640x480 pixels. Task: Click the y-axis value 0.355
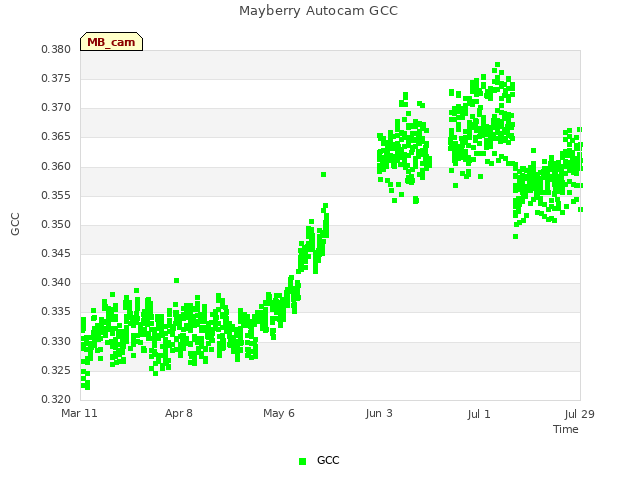[x=56, y=196]
